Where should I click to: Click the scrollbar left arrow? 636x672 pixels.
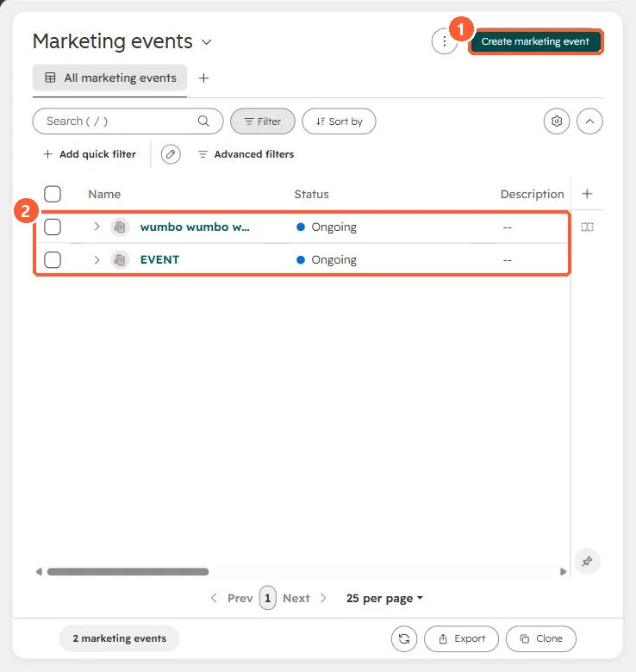[39, 572]
